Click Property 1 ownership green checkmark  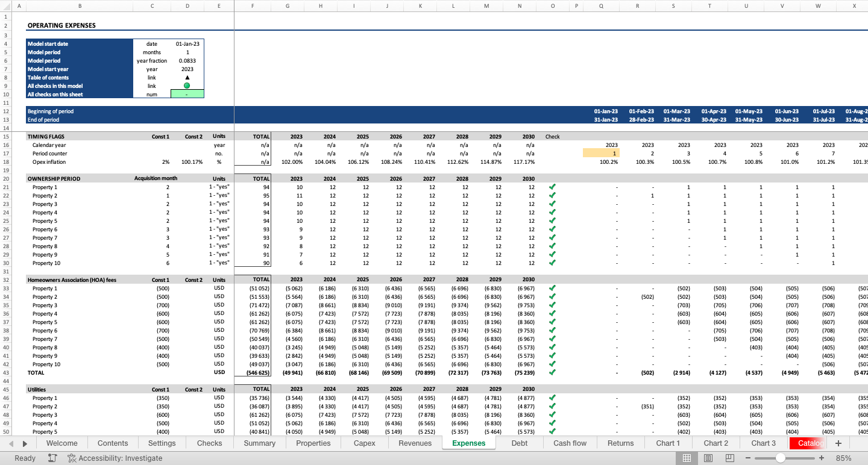[x=552, y=187]
